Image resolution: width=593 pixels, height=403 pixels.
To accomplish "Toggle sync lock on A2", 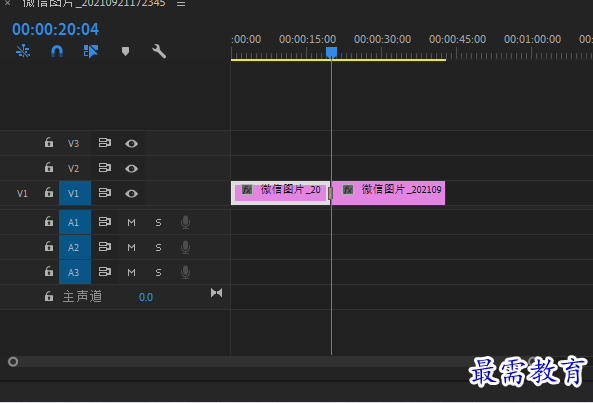I will click(x=105, y=246).
